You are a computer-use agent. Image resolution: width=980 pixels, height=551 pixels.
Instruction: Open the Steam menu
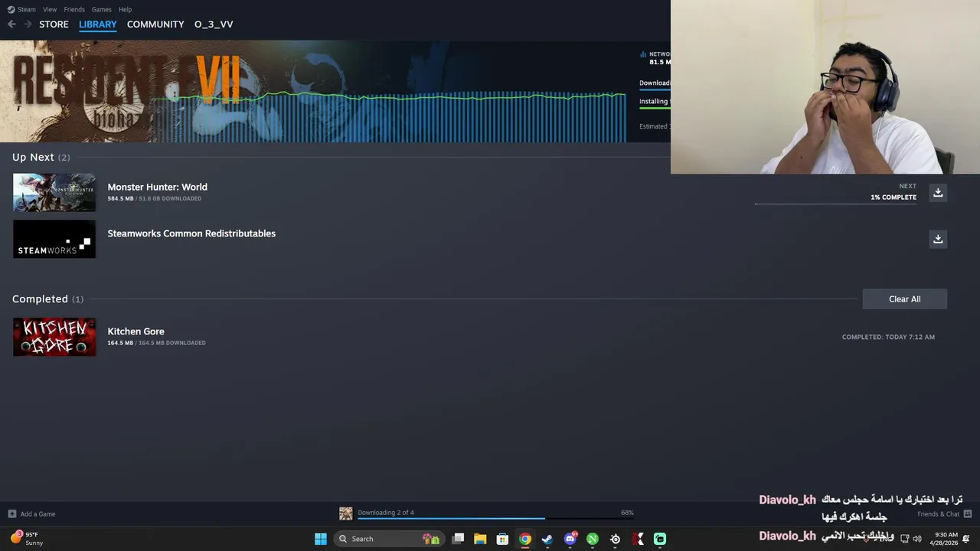27,9
